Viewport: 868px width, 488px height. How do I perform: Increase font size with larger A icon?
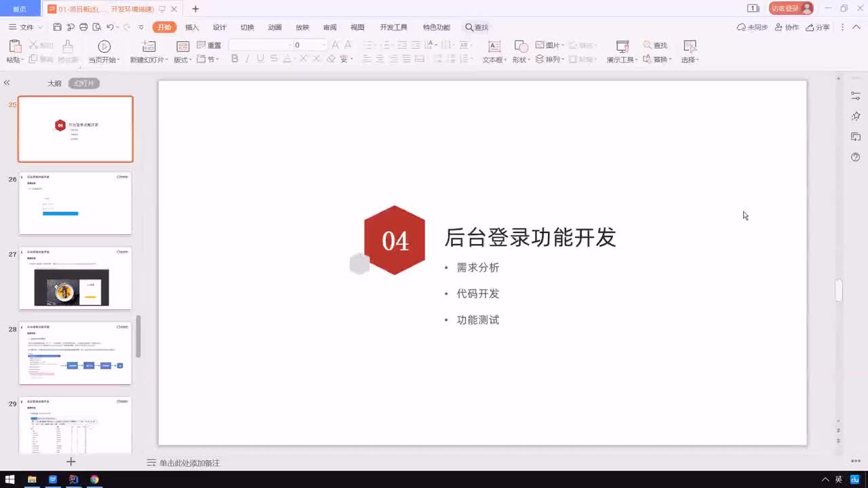point(336,45)
